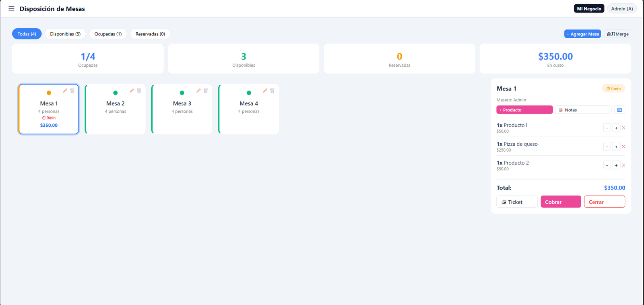Click the 0min timer badge in panel
644x305 pixels.
click(x=613, y=89)
